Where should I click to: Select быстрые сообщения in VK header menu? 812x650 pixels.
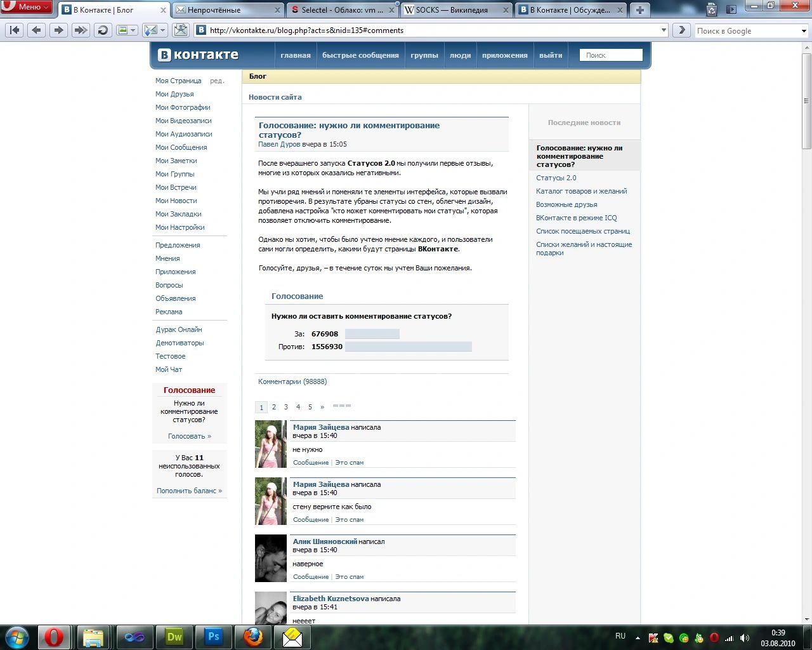click(360, 55)
